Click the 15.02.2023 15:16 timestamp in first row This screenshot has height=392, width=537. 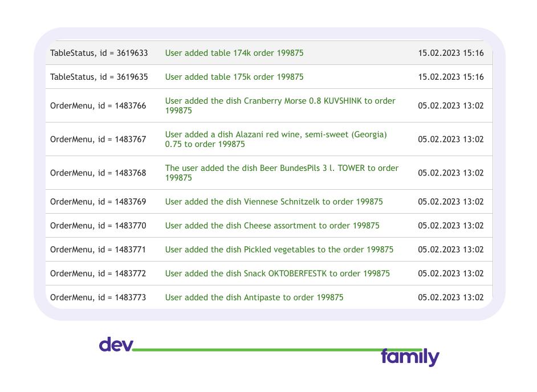point(450,53)
